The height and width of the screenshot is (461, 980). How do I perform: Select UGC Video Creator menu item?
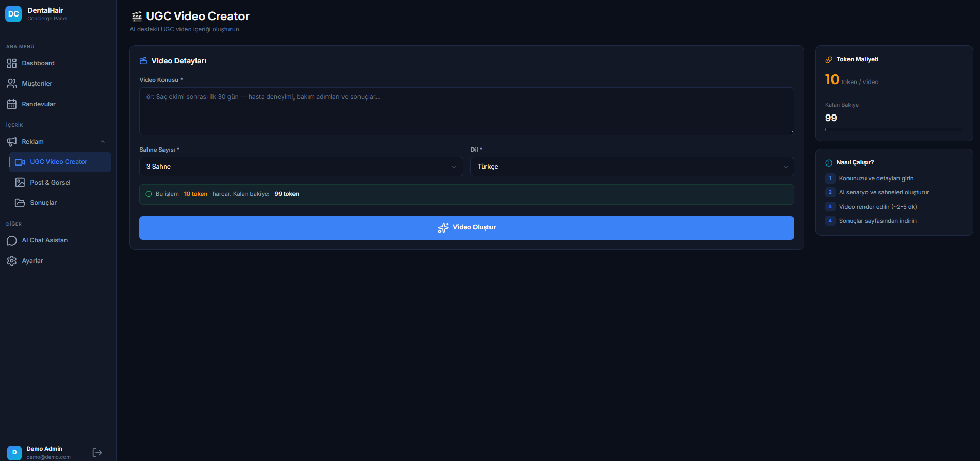point(59,162)
